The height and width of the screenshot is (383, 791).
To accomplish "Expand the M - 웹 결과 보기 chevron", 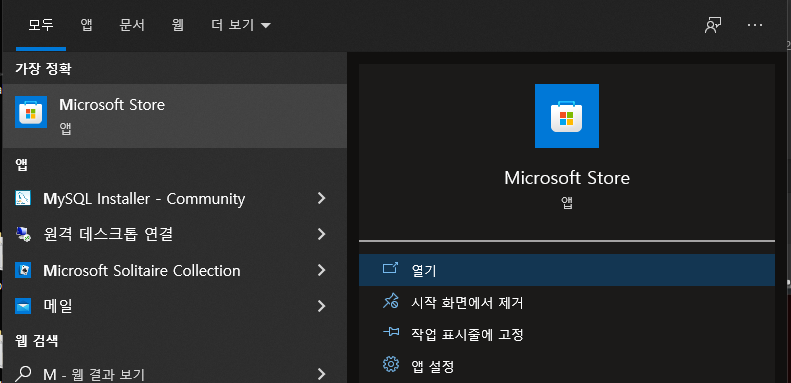I will pos(321,374).
